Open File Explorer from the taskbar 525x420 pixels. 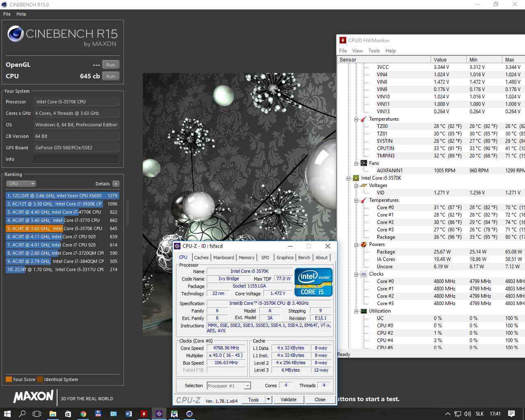pyautogui.click(x=53, y=414)
